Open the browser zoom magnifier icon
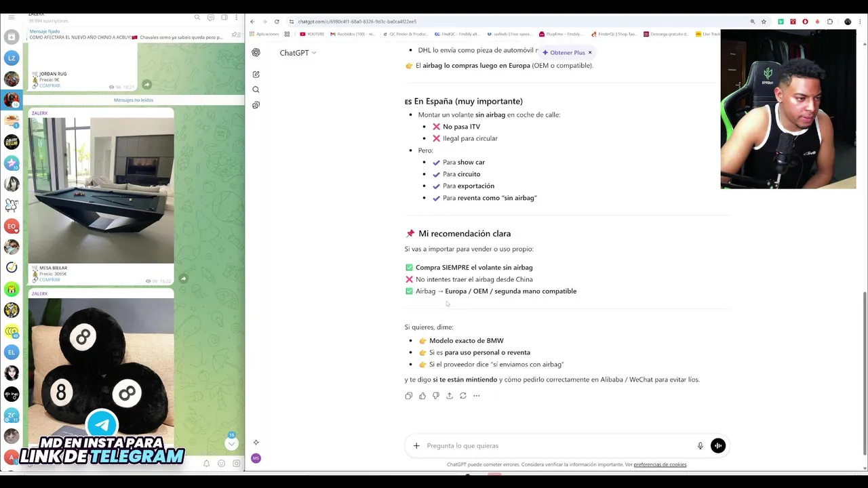Viewport: 868px width, 488px height. (x=752, y=22)
